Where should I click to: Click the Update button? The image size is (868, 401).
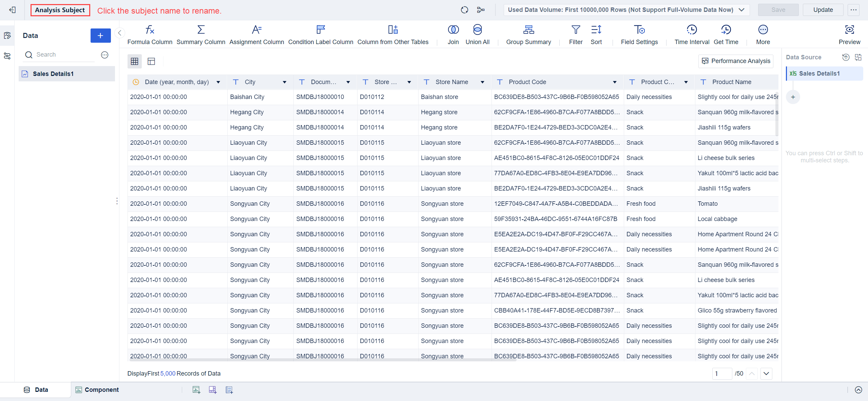(x=823, y=10)
